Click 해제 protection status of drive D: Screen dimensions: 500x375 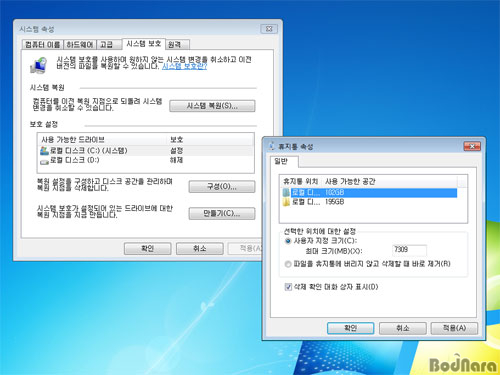pos(177,160)
